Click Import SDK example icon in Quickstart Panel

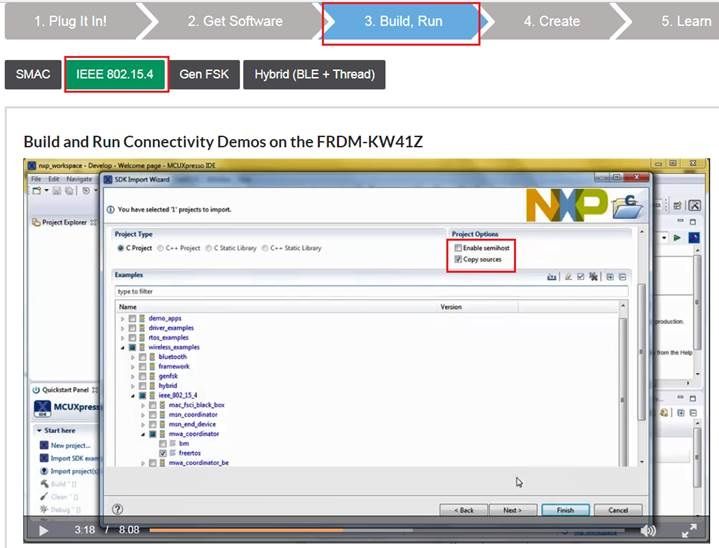(x=44, y=458)
